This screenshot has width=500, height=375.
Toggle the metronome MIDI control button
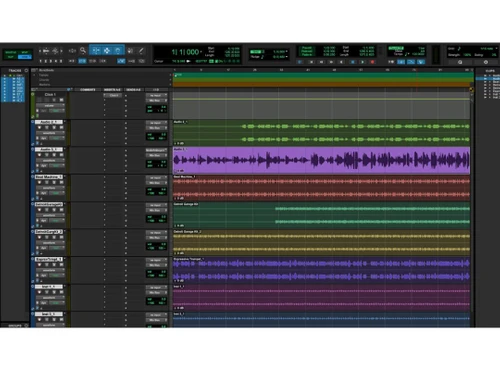coord(401,62)
